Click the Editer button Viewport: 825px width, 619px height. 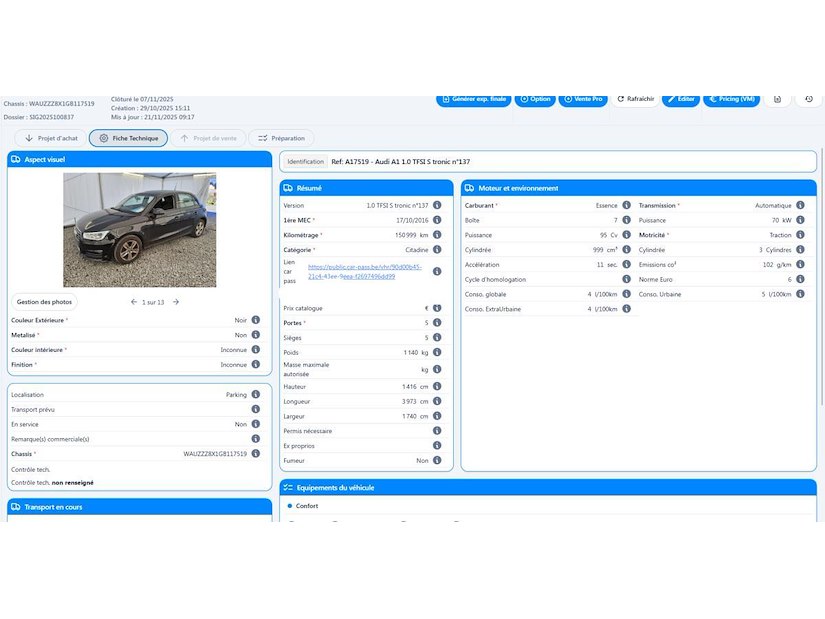pyautogui.click(x=680, y=99)
